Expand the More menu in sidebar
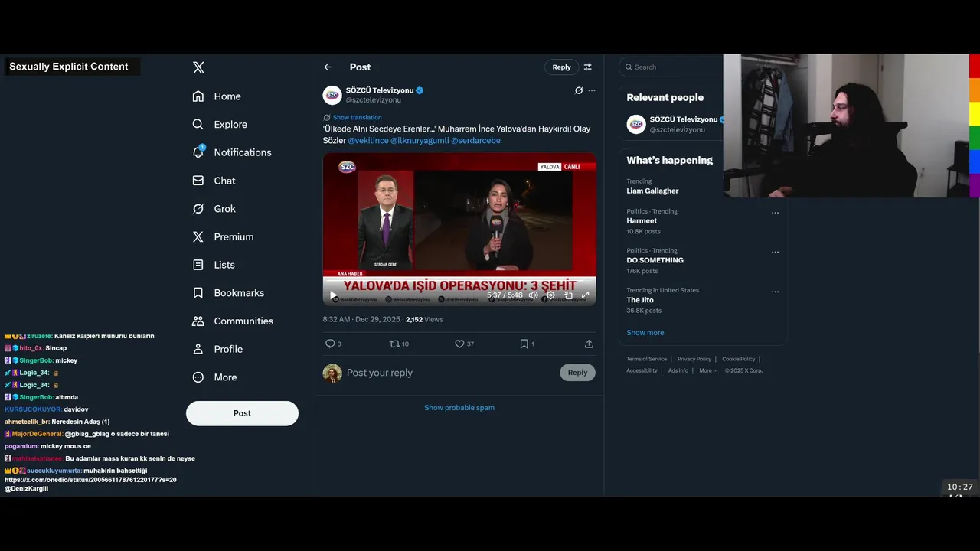Image resolution: width=980 pixels, height=551 pixels. coord(215,377)
